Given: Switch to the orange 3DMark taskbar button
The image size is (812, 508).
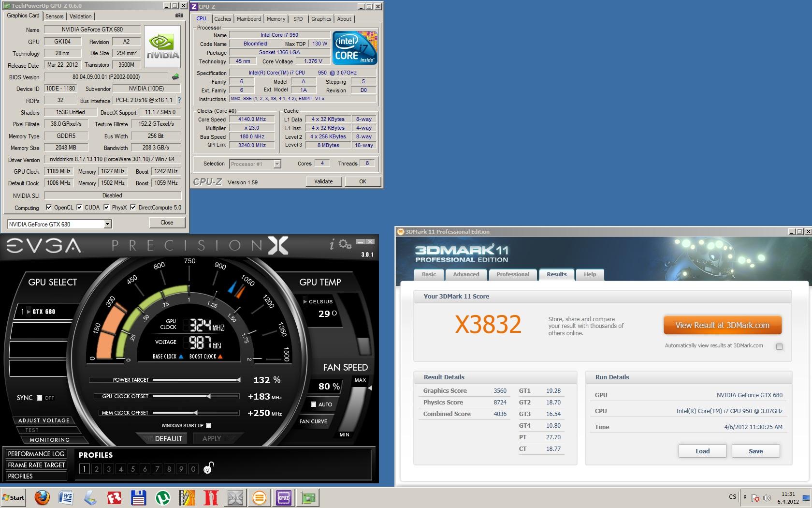Looking at the screenshot, I should (260, 497).
